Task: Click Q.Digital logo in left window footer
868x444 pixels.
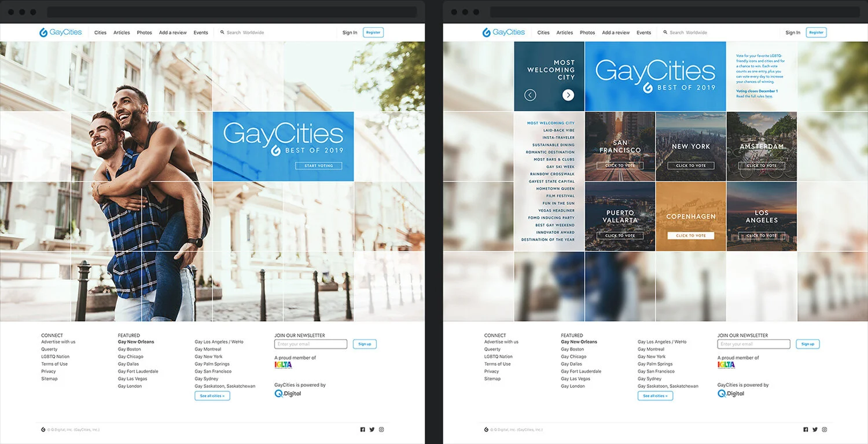Action: [288, 394]
